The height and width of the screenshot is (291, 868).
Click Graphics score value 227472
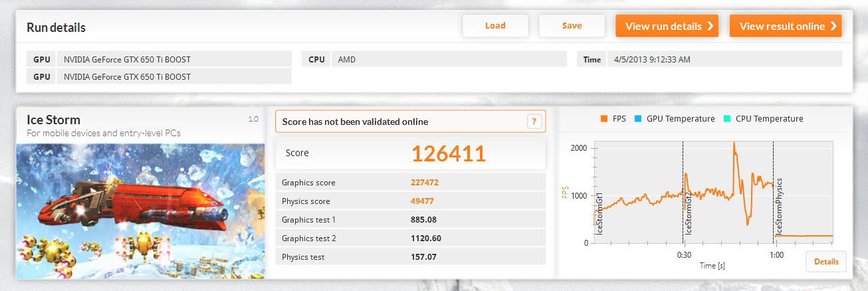425,182
